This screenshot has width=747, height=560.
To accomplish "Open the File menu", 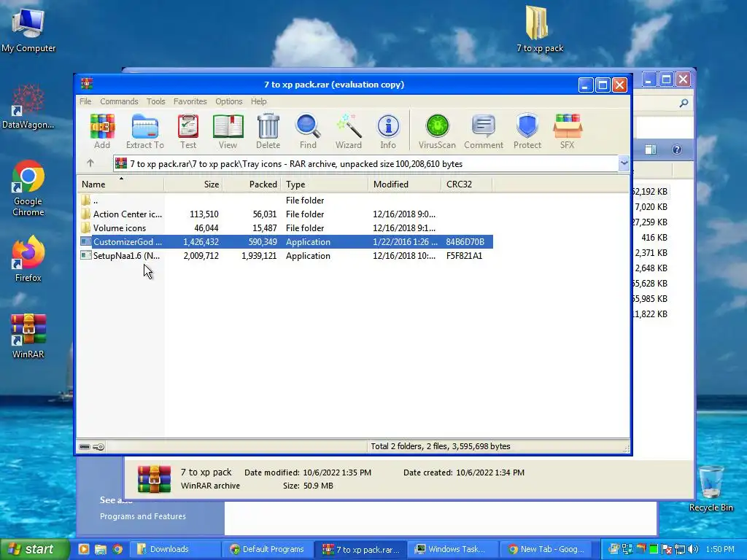I will [x=85, y=101].
